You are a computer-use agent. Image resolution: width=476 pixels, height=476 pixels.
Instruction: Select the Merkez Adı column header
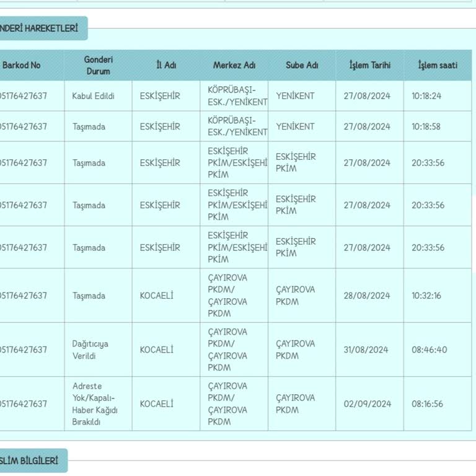click(234, 65)
